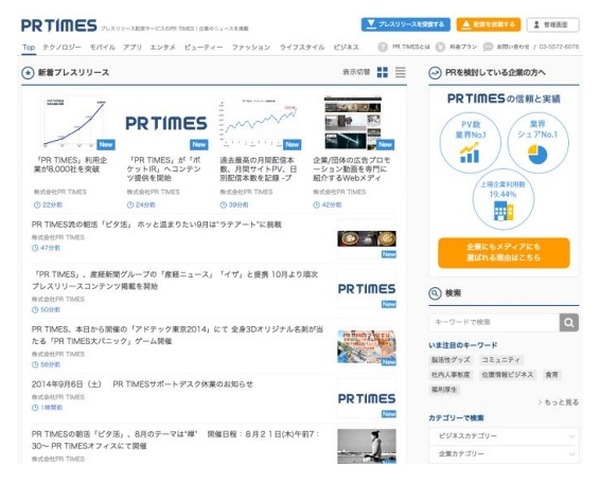600x484 pixels.
Task: Open article 過去最高の月間配信本数
Action: coord(258,169)
